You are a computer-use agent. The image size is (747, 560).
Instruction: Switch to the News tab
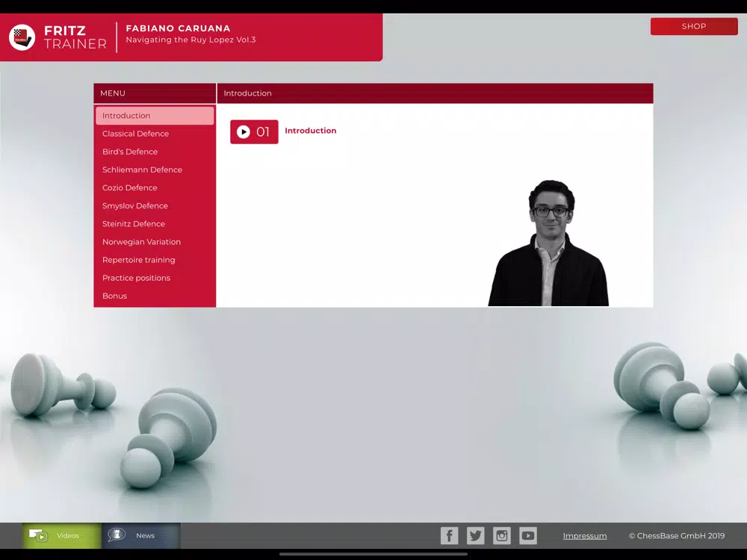tap(141, 535)
